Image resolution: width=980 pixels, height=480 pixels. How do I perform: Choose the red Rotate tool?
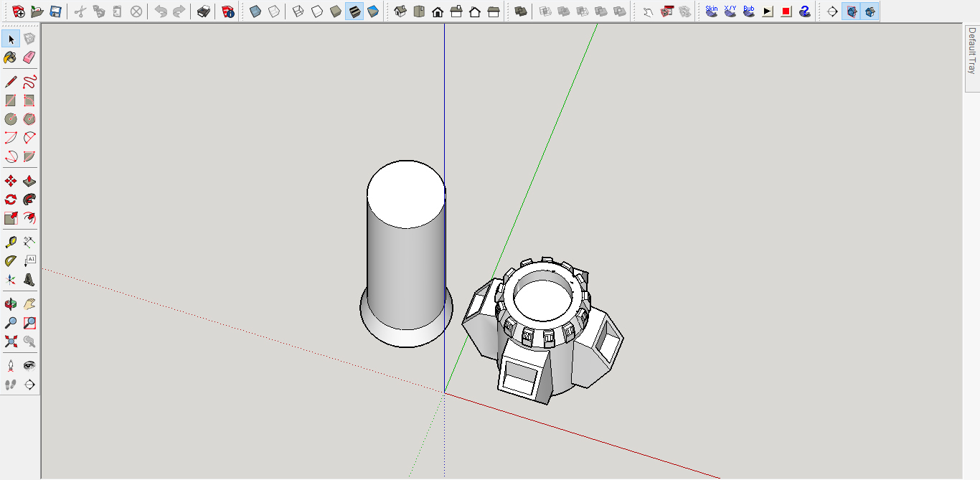[x=11, y=199]
